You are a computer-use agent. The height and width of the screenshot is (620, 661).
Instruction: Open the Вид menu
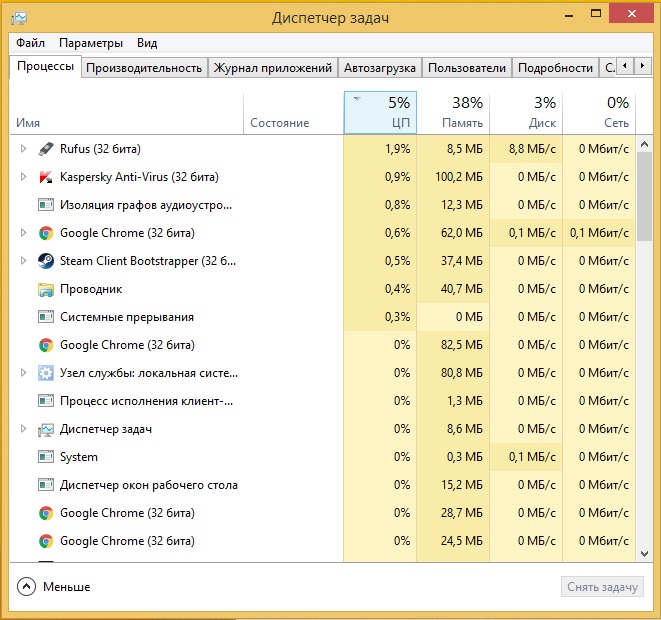(x=147, y=43)
